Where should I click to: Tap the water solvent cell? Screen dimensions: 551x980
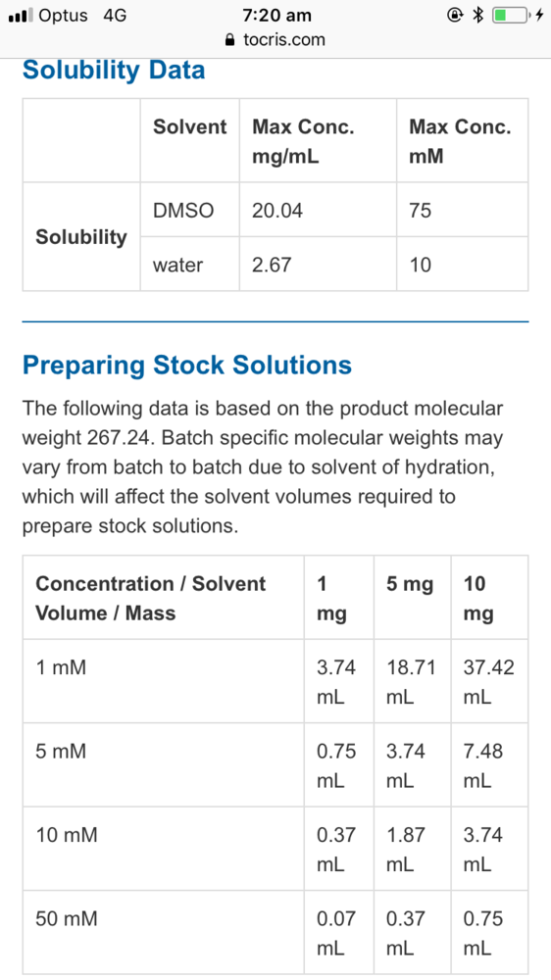[x=189, y=265]
